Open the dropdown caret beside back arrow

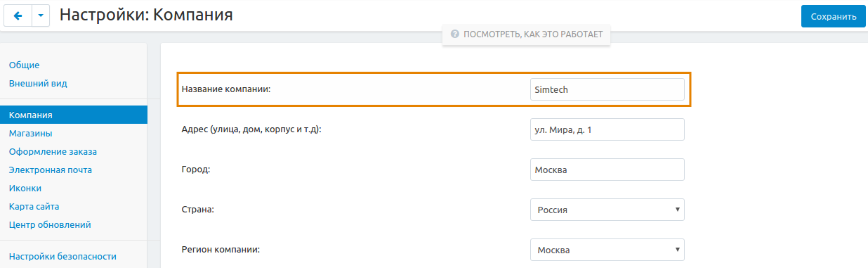(x=41, y=15)
